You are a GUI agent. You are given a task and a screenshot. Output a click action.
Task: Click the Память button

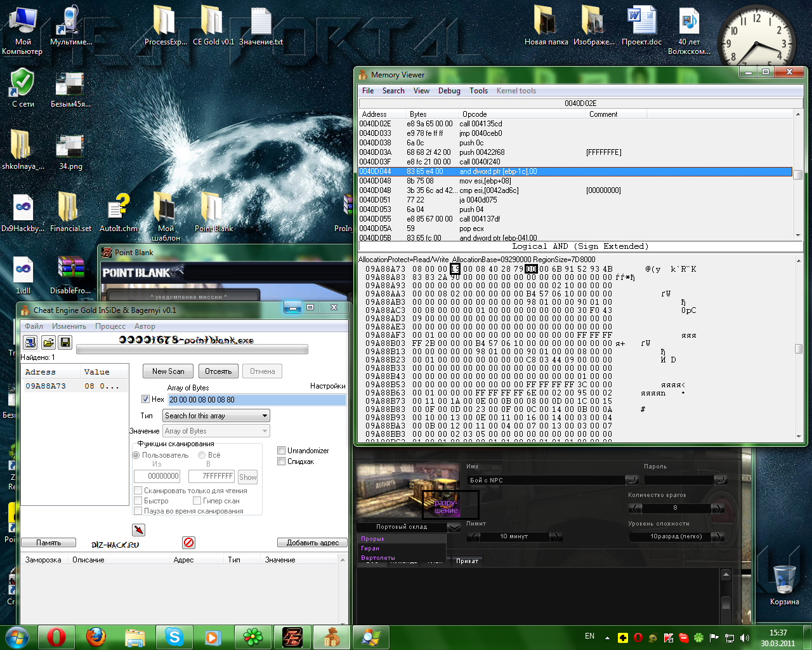click(x=48, y=543)
